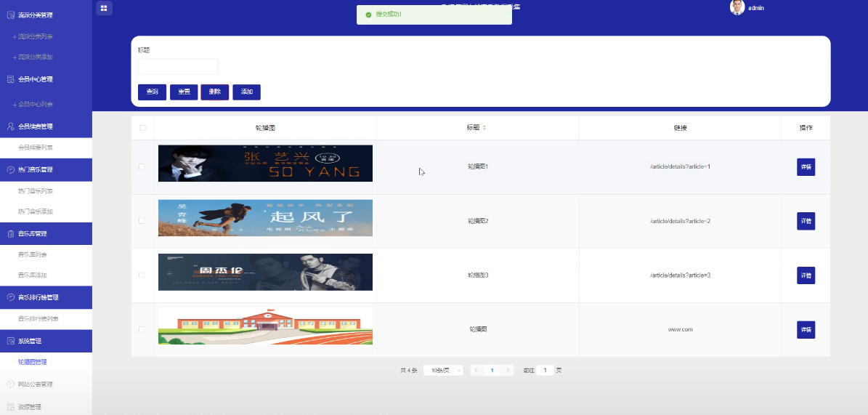Click the 音乐排行榜管理 sidebar icon

(x=10, y=297)
